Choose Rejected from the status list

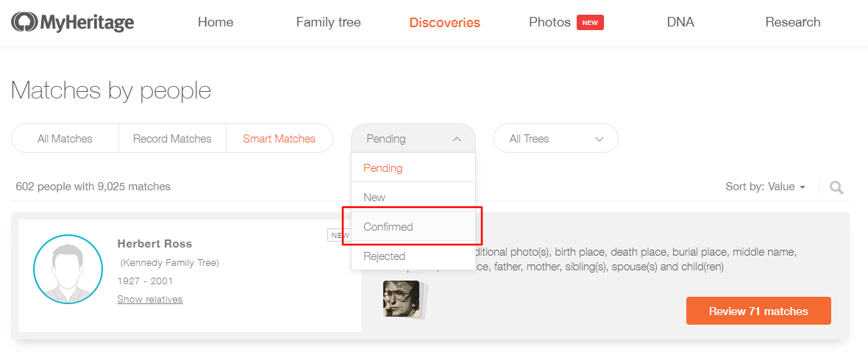tap(413, 256)
